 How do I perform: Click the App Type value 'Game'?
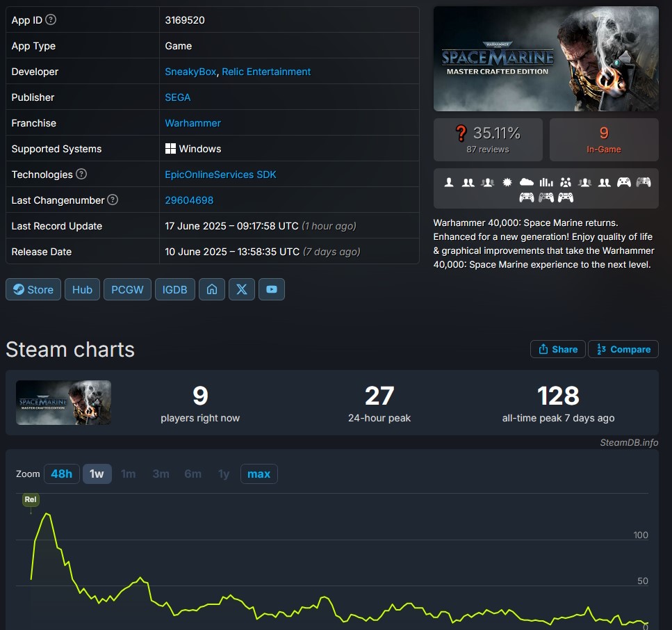pos(179,46)
